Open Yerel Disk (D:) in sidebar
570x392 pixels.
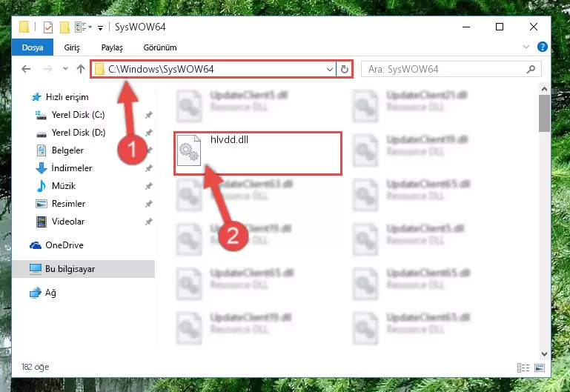(71, 133)
